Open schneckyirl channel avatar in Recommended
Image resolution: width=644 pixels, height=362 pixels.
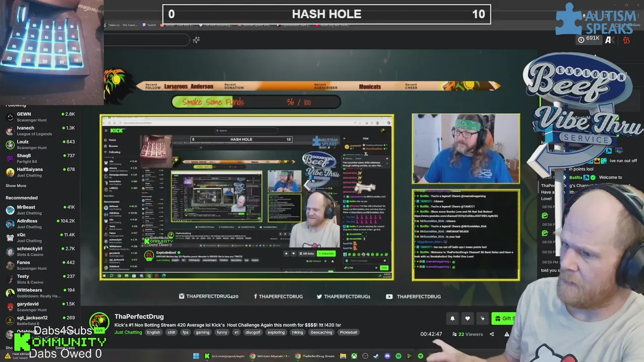point(10,251)
